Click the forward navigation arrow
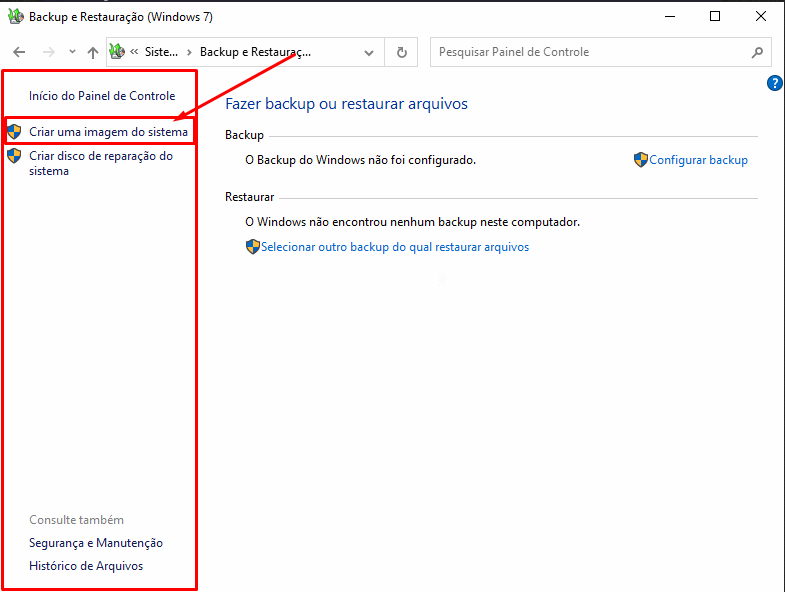The height and width of the screenshot is (592, 785). 49,52
